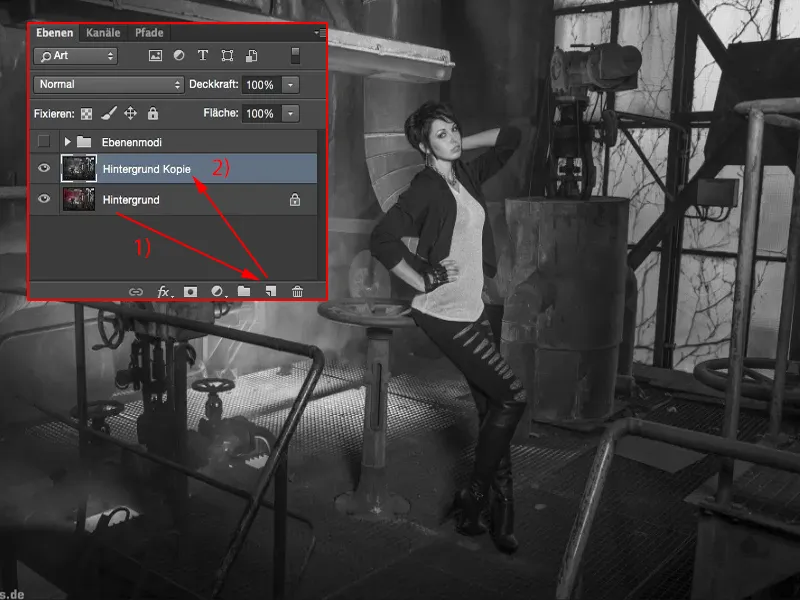The width and height of the screenshot is (800, 600).
Task: Hide the Hintergrund layer eye icon
Action: click(44, 198)
